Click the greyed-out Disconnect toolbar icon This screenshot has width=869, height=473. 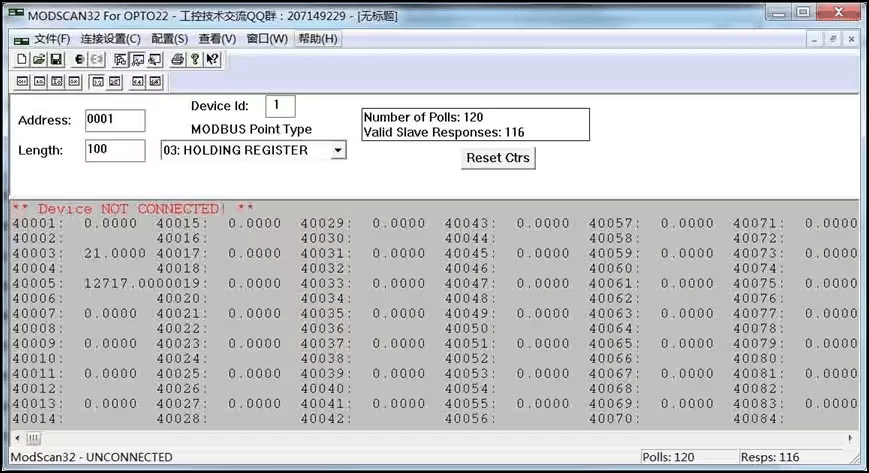click(98, 60)
